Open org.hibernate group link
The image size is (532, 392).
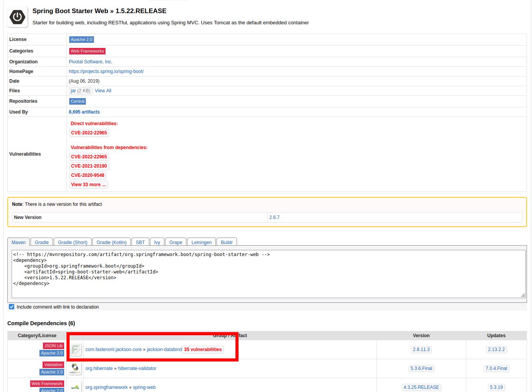click(99, 368)
